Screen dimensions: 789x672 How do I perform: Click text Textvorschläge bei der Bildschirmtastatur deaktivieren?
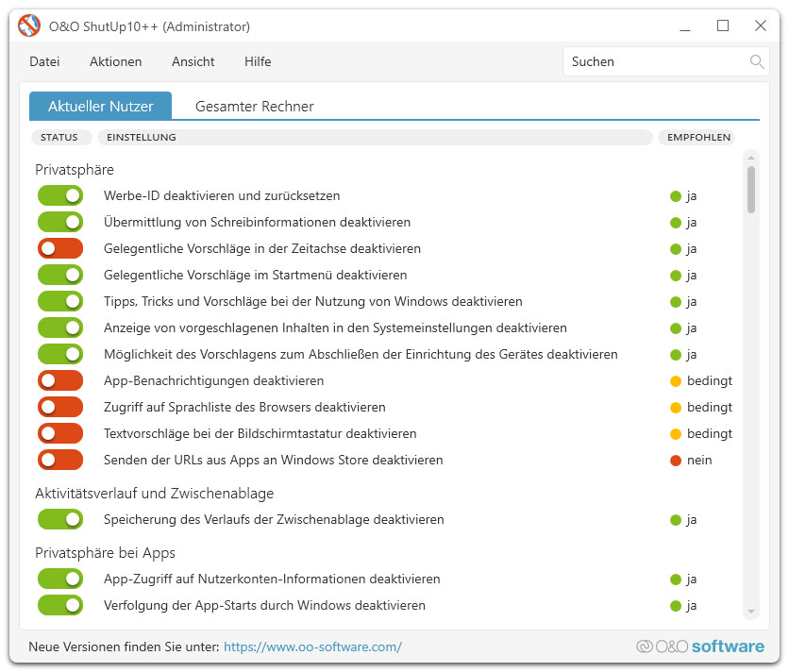click(x=260, y=433)
